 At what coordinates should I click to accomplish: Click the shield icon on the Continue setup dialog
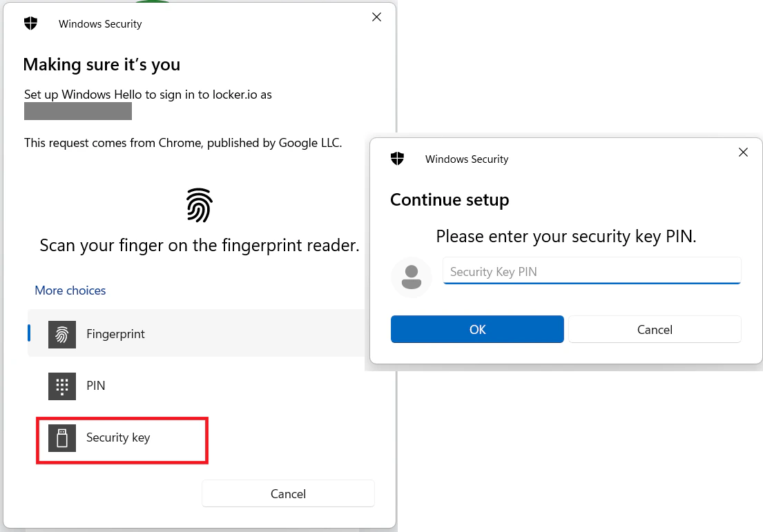(397, 158)
